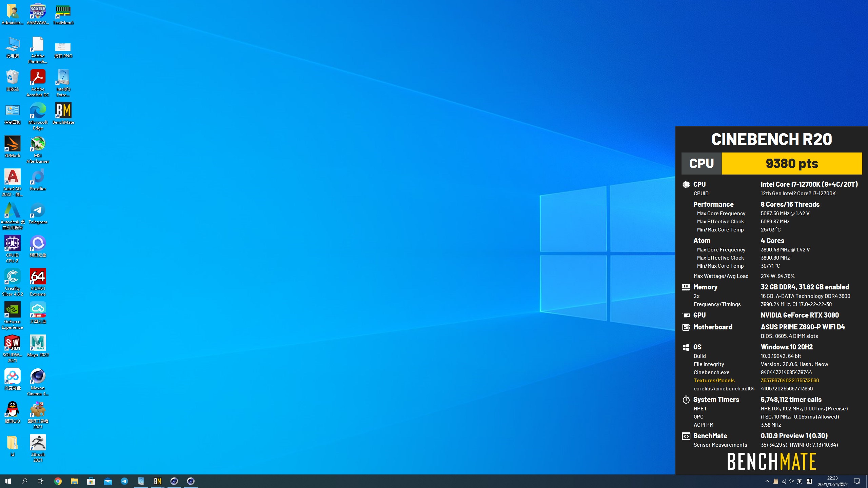This screenshot has height=488, width=868.
Task: Launch ZBrush 2021 shortcut
Action: (x=38, y=449)
